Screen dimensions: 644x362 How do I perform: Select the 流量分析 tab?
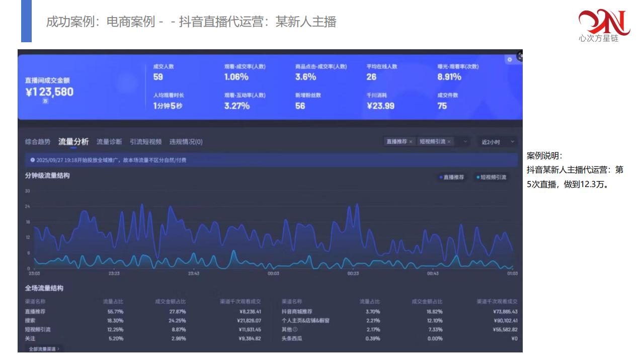click(73, 142)
